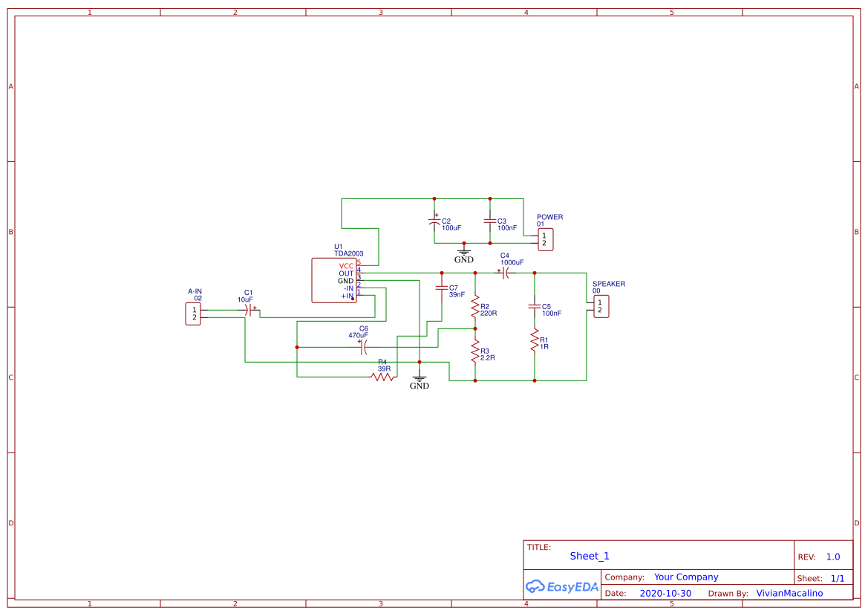Click the sheet number 1/1

pos(838,578)
